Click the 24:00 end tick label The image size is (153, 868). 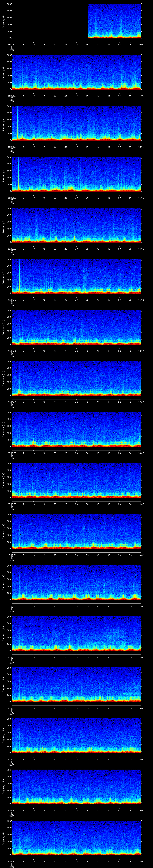point(141,759)
